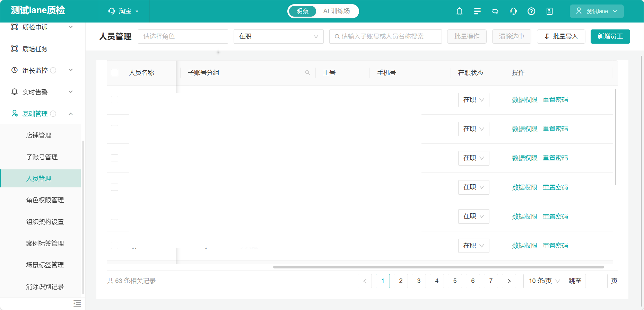The image size is (644, 310).
Task: Check the fifth row's checkbox
Action: coord(114,216)
